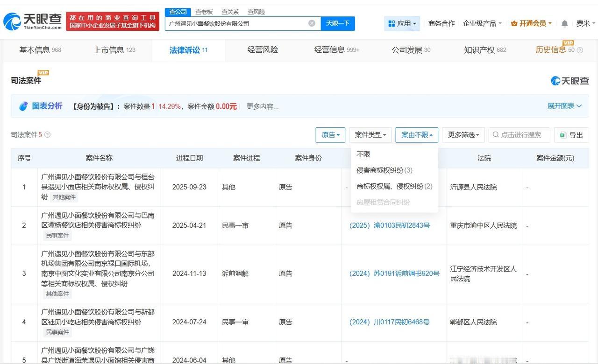Screen dimensions: 598x364
Task: Expand charts via 展开图表
Action: click(564, 106)
